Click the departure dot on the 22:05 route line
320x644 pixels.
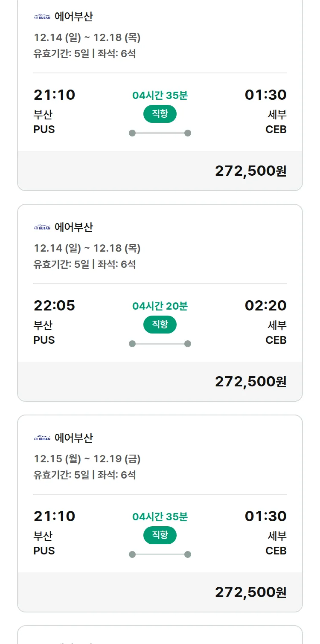[x=132, y=344]
